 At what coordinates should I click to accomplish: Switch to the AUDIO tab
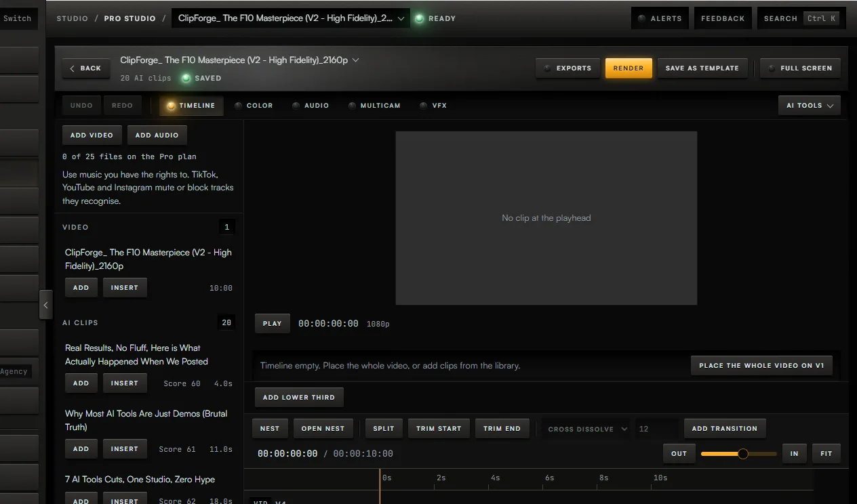click(x=311, y=106)
